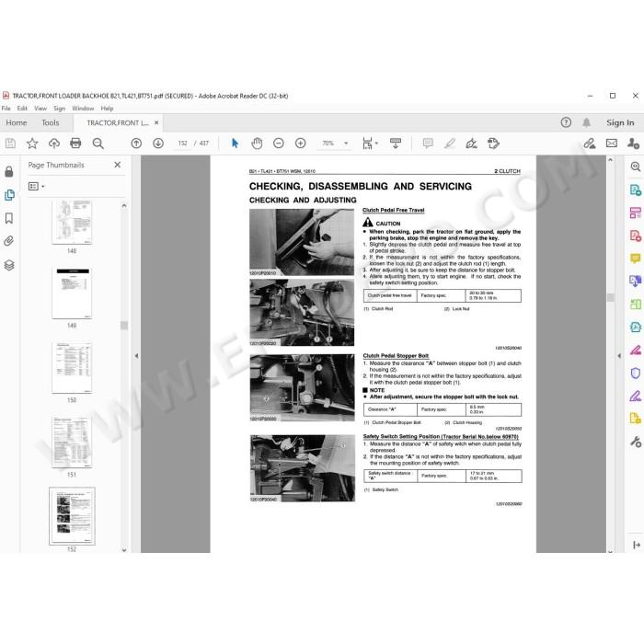Click the rotate page tool
Screen dimensions: 644x644
[493, 144]
